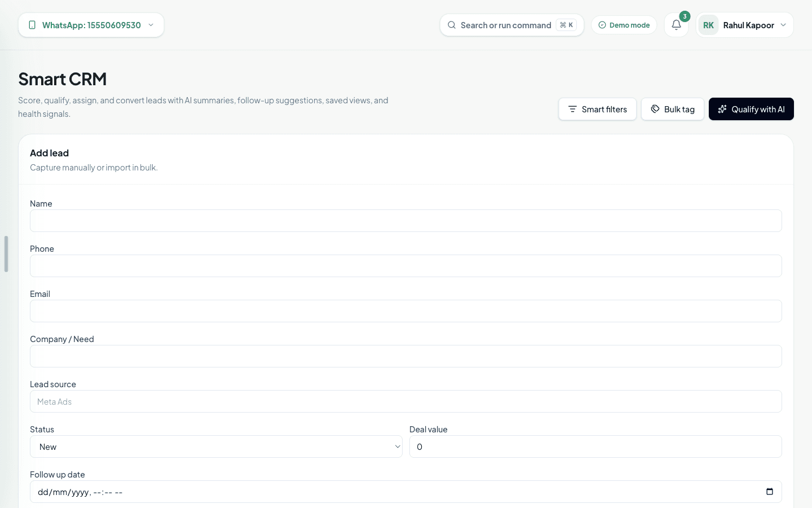Click the WhatsApp phone icon

[x=32, y=25]
